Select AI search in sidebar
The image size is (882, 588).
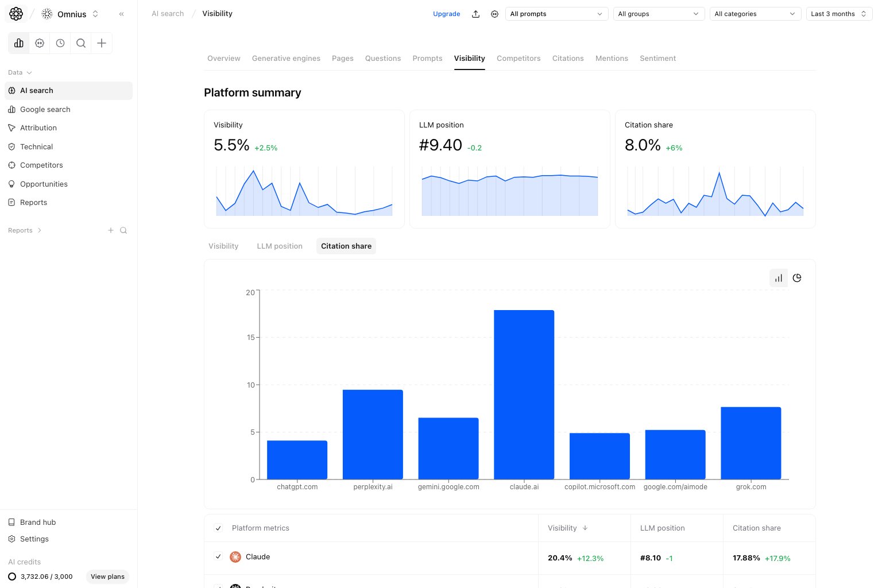coord(68,90)
